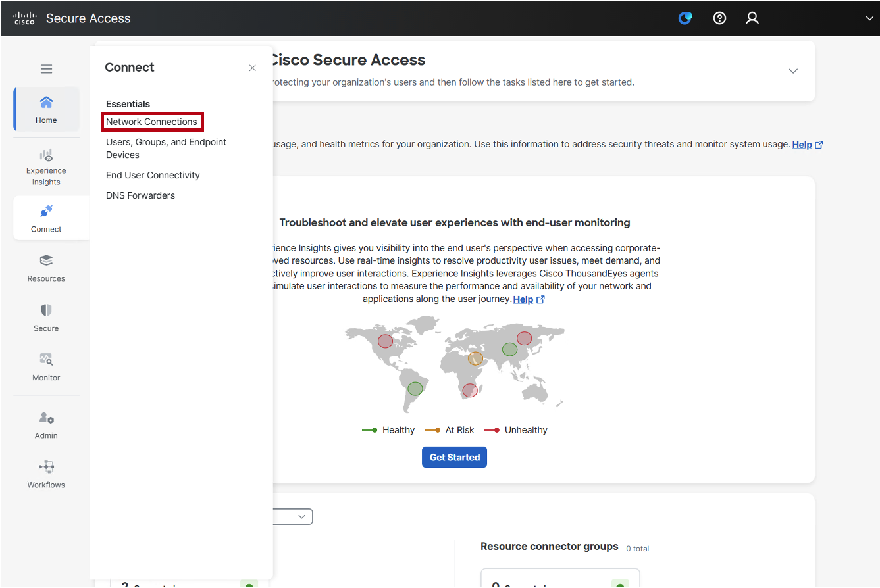This screenshot has width=880, height=588.
Task: Click the Cisco logo in the top bar
Action: [x=24, y=18]
